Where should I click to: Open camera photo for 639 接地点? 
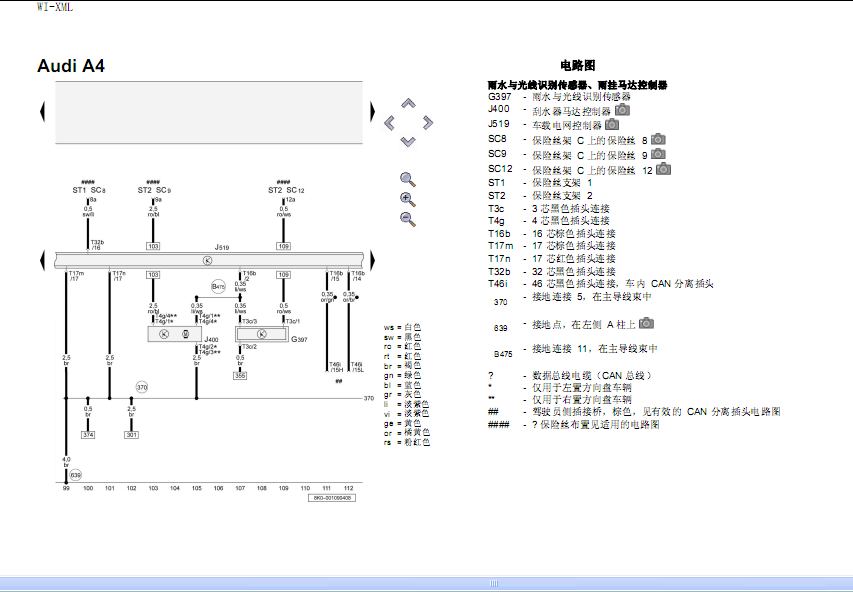646,323
